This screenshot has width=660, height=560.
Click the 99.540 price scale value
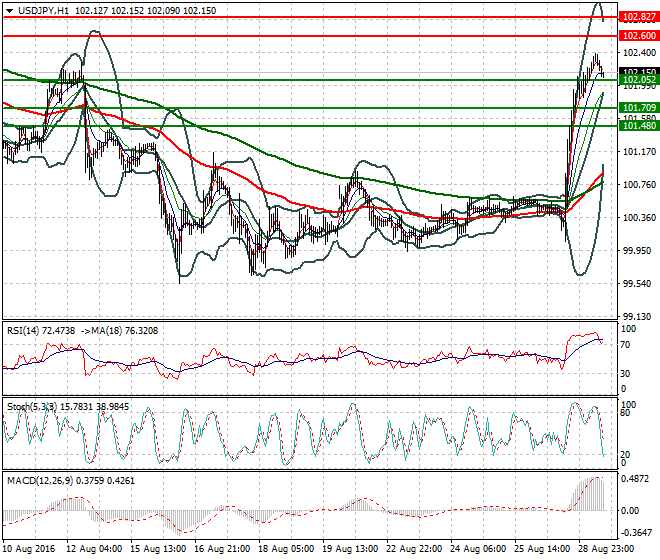pos(637,283)
